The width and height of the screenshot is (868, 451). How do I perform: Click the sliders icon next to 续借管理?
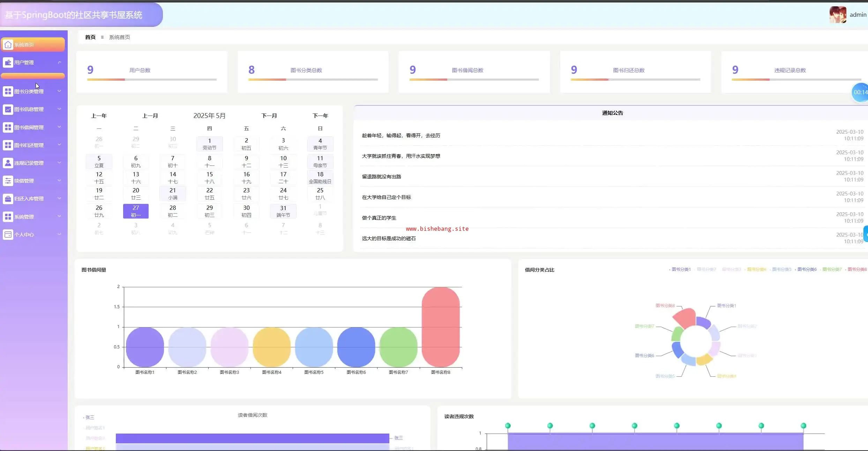tap(8, 181)
